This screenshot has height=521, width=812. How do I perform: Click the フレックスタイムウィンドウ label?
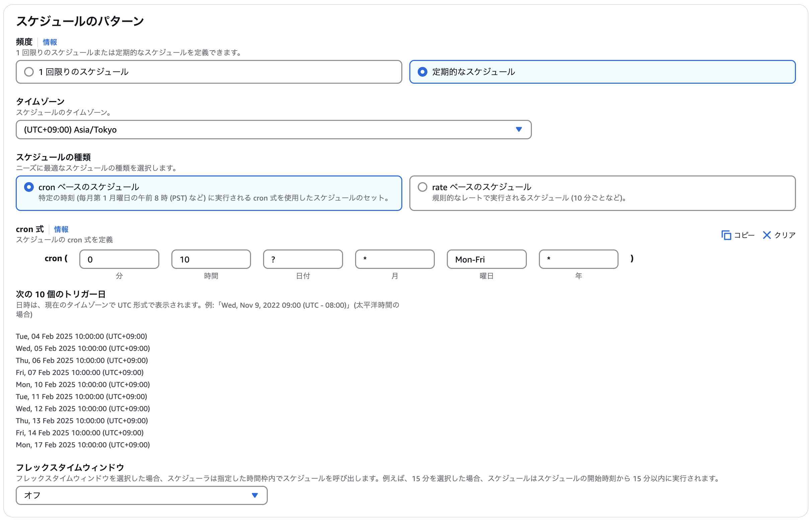70,467
